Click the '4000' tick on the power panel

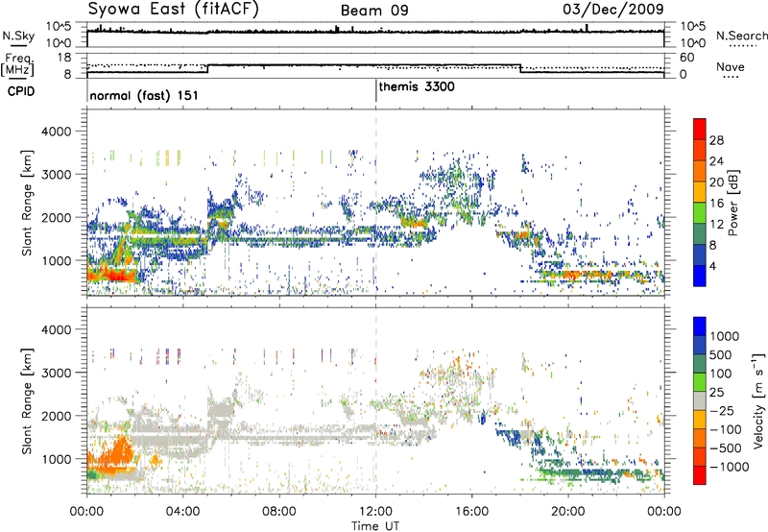[56, 132]
